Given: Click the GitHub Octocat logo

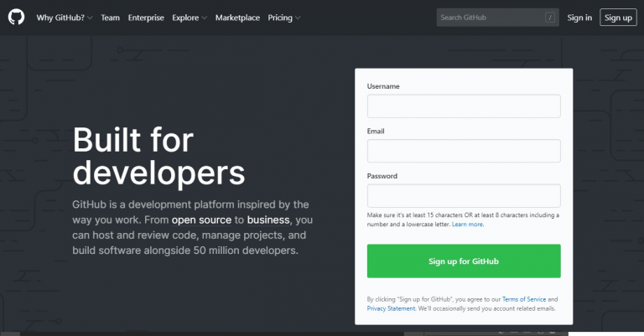Looking at the screenshot, I should [x=17, y=18].
